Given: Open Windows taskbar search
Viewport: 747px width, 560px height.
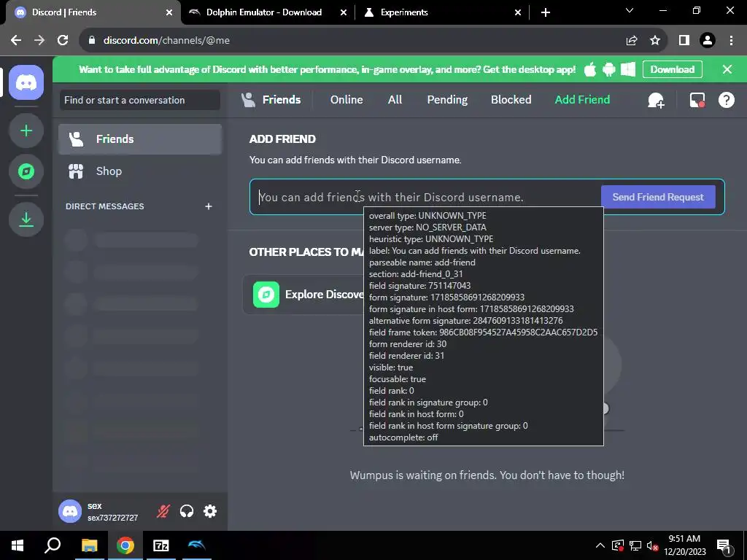Looking at the screenshot, I should [x=53, y=545].
